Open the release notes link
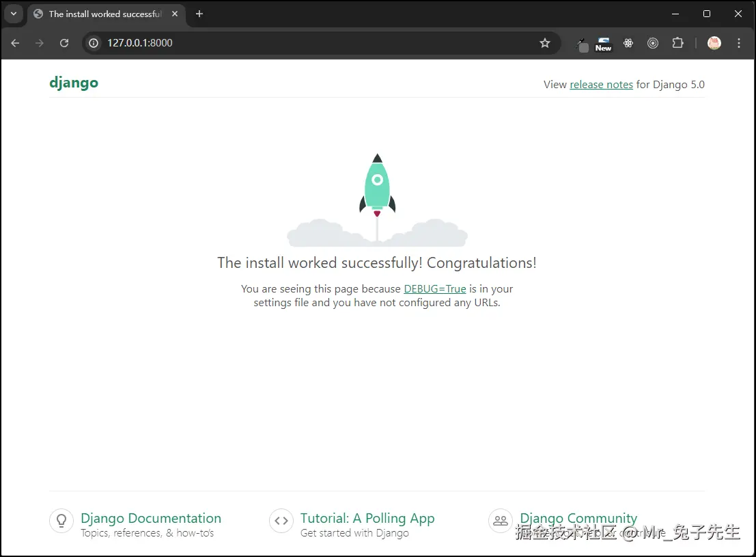The width and height of the screenshot is (756, 557). pos(601,85)
